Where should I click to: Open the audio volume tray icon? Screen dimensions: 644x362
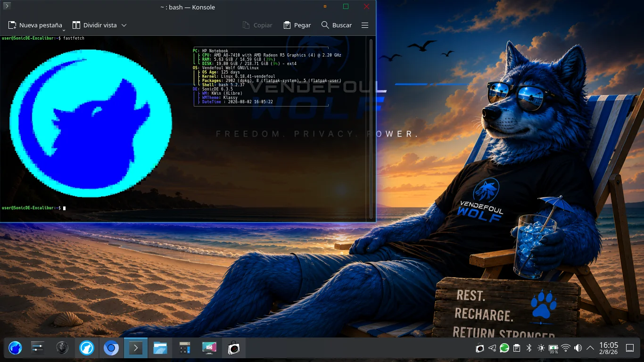(578, 348)
